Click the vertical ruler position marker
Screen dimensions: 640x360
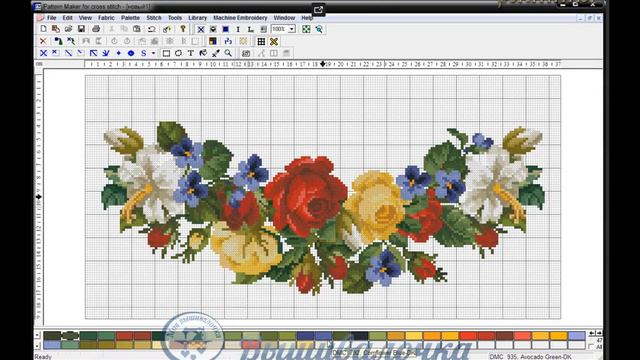click(x=39, y=197)
